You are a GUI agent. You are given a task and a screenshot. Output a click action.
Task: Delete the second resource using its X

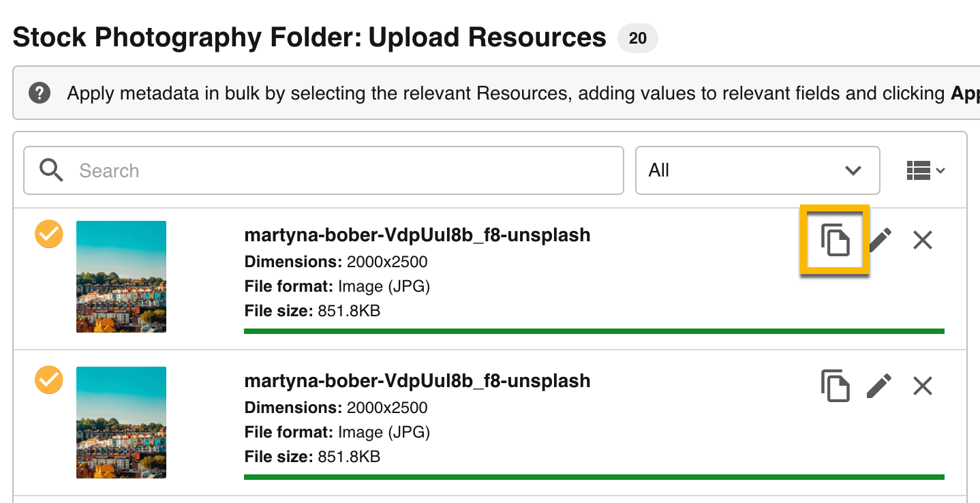(x=922, y=386)
